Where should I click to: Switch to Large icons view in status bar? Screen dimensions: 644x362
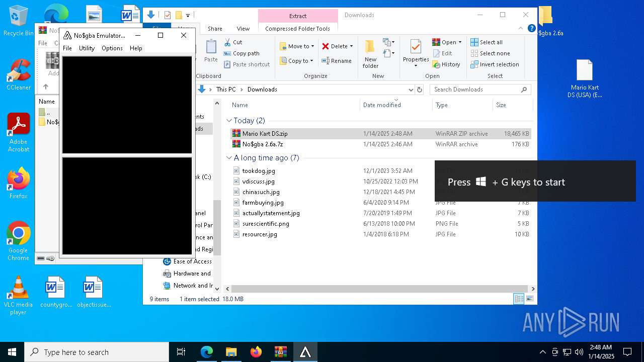click(529, 299)
